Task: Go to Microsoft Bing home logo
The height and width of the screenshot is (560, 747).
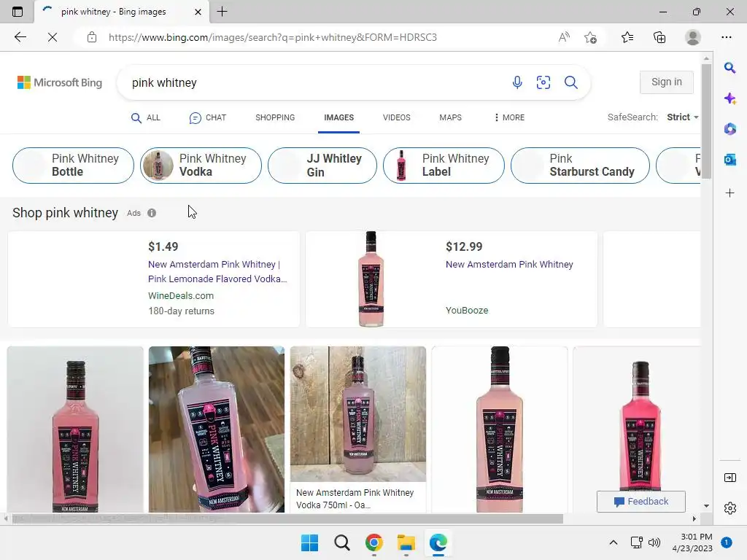Action: pos(60,82)
